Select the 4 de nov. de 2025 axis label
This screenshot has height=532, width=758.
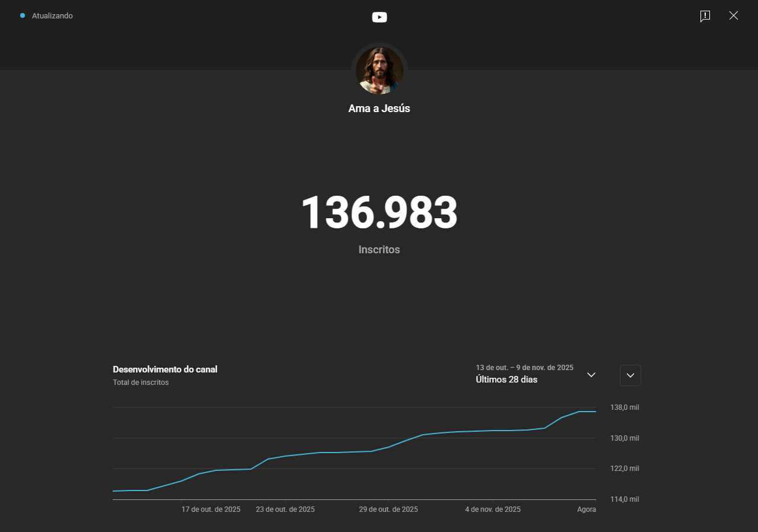click(492, 509)
